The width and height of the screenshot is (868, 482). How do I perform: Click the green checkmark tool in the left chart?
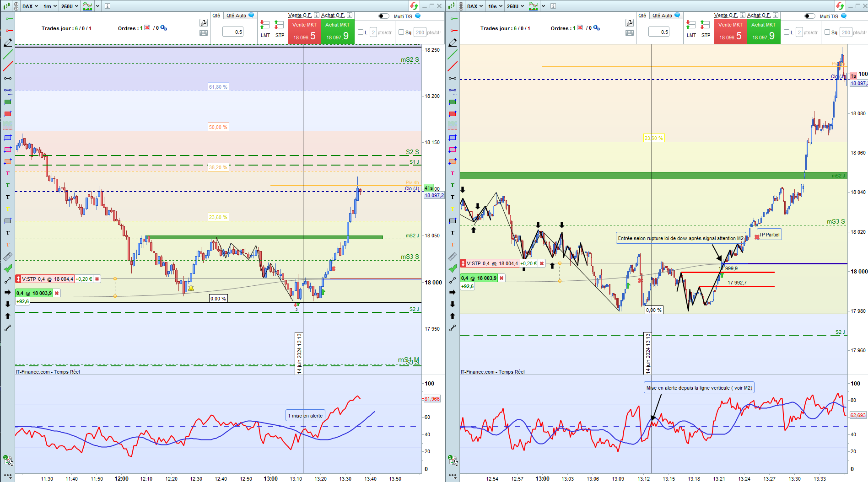click(8, 268)
